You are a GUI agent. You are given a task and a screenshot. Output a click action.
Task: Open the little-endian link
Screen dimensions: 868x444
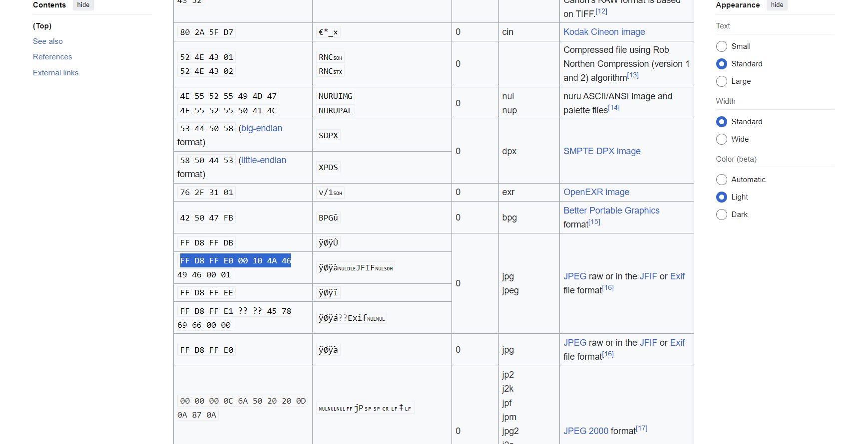[x=264, y=160]
